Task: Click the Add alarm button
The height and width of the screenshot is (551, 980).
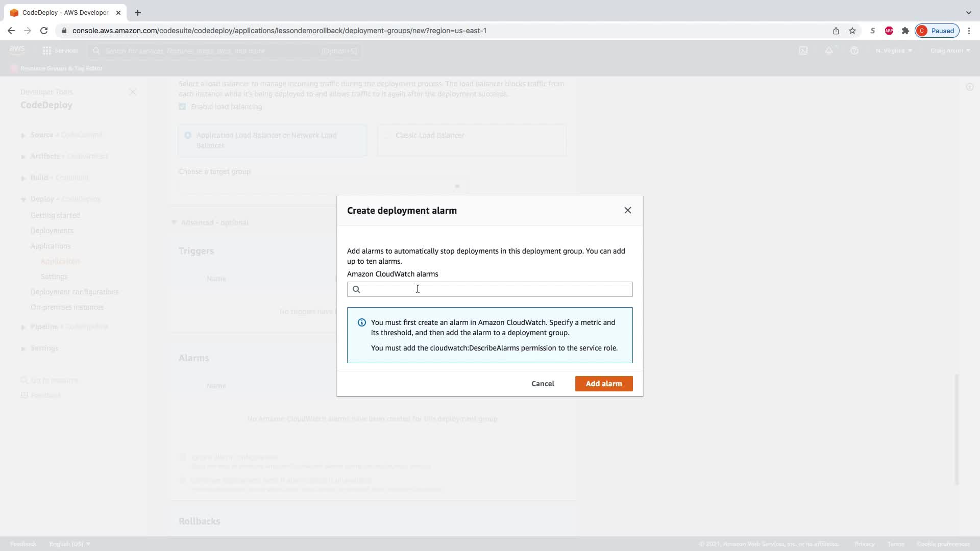Action: click(x=603, y=384)
